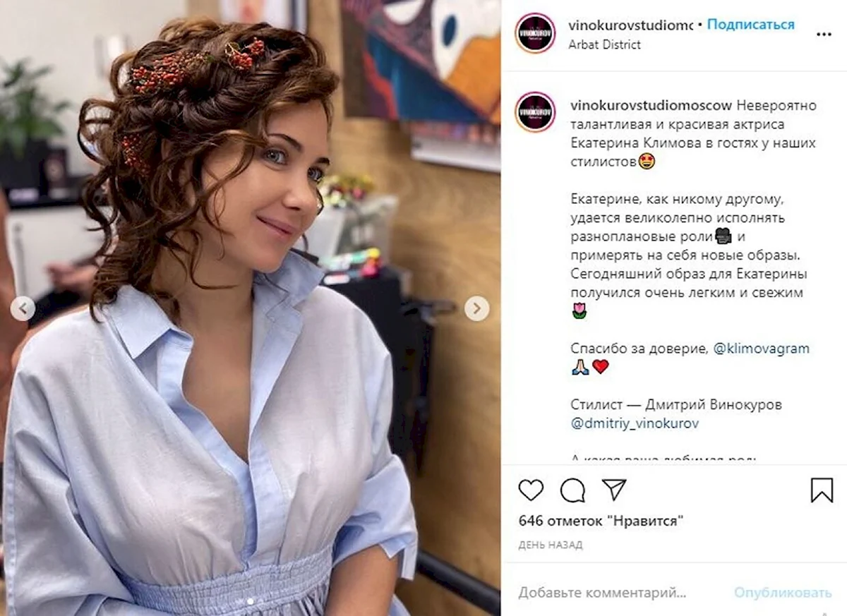Go to the next photo with the right arrow
The height and width of the screenshot is (616, 847).
(x=477, y=308)
